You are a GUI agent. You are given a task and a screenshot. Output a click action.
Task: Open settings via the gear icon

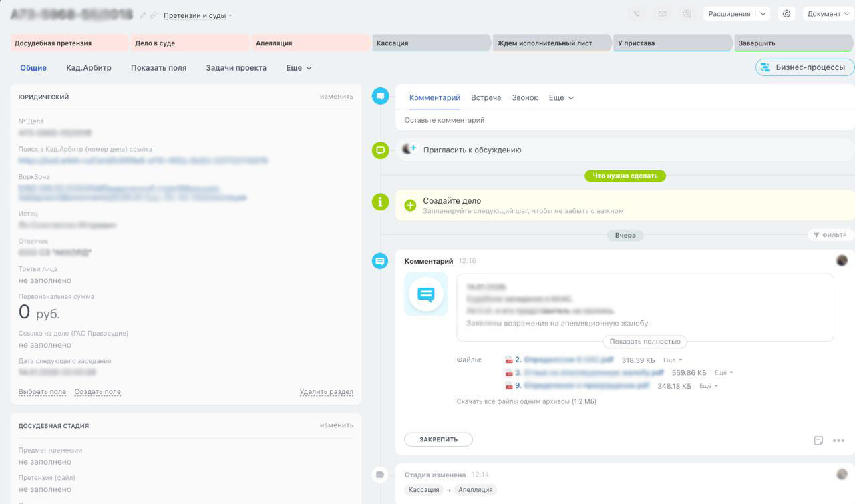click(786, 14)
